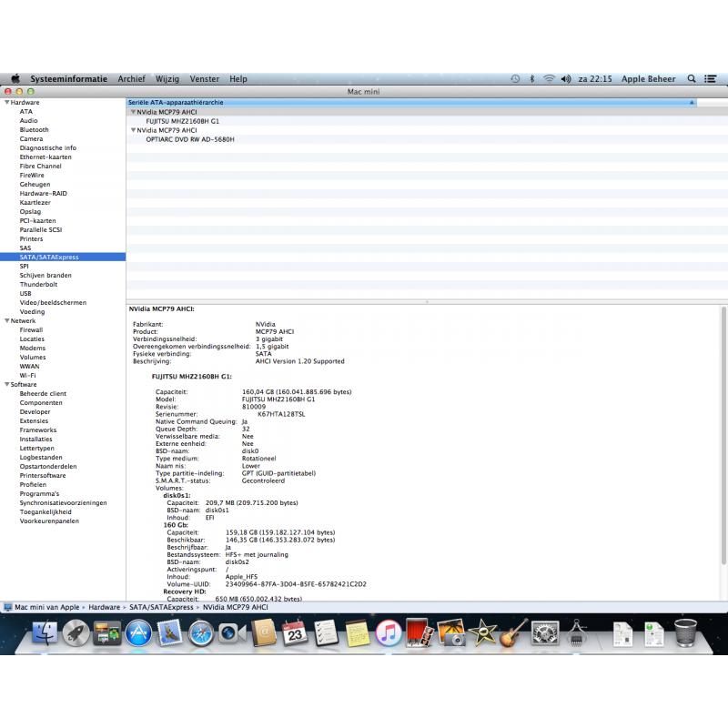Open GarageBand guitar icon in dock
Screen dimensions: 728x728
[x=513, y=633]
